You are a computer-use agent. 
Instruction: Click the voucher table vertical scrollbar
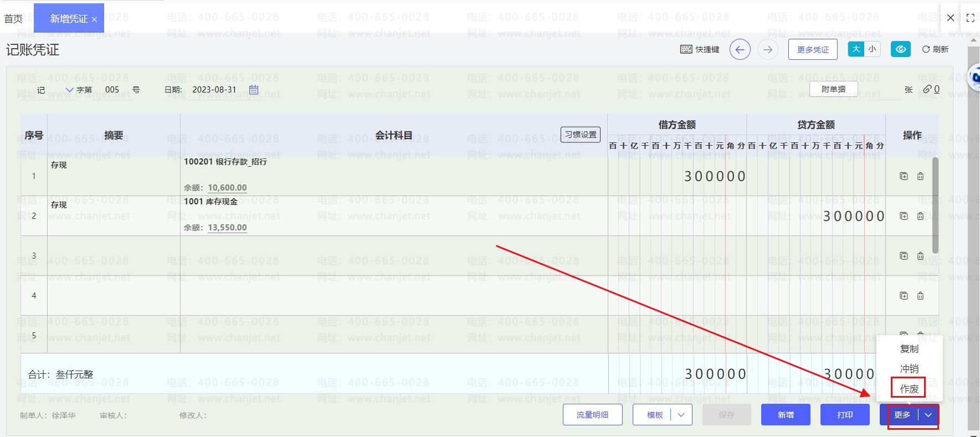tap(936, 205)
